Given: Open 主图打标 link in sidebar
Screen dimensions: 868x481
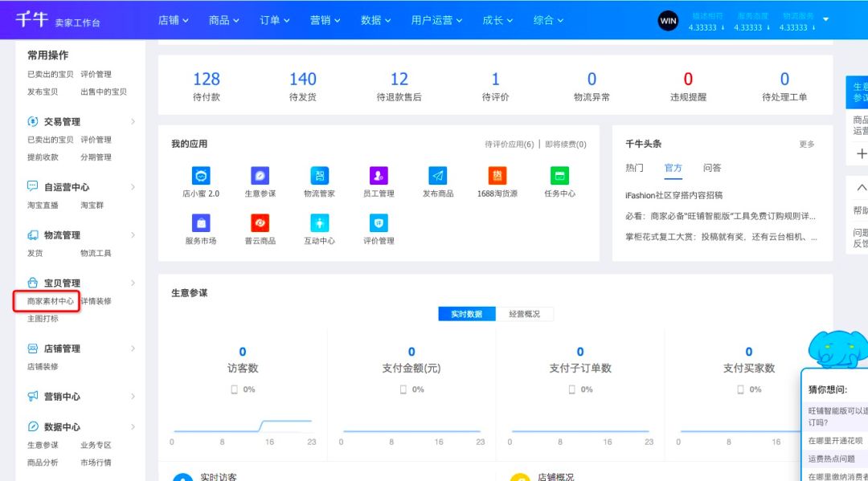Looking at the screenshot, I should pyautogui.click(x=43, y=319).
